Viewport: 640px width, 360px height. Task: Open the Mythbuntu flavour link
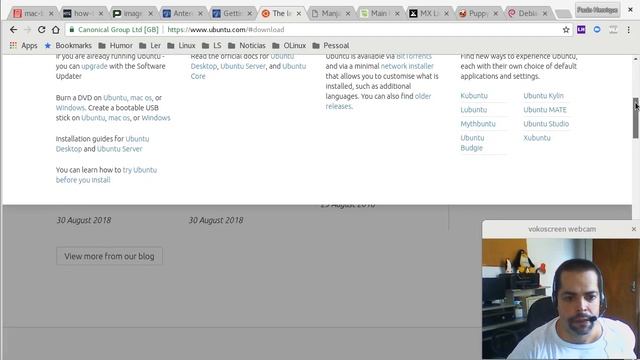point(478,124)
